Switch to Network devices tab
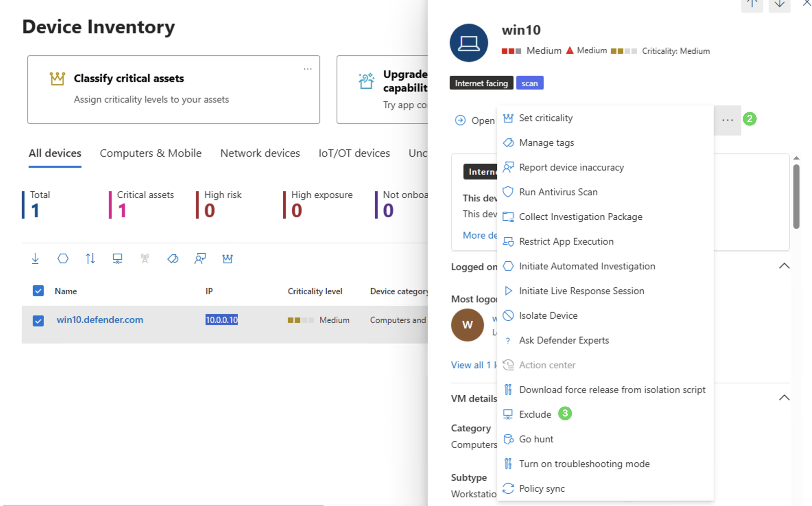 click(x=260, y=153)
